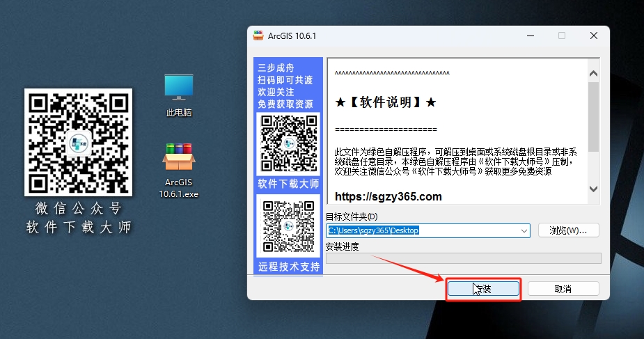Click the 安装 install button

(483, 289)
